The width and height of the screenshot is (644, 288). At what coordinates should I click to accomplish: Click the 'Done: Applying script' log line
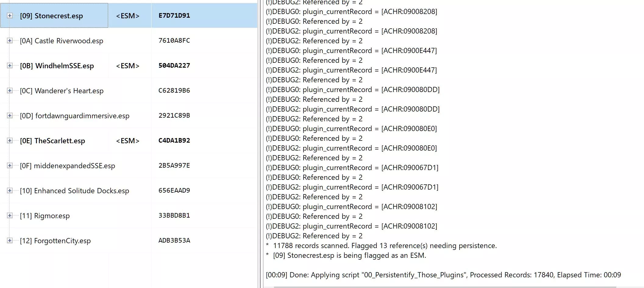coord(443,275)
